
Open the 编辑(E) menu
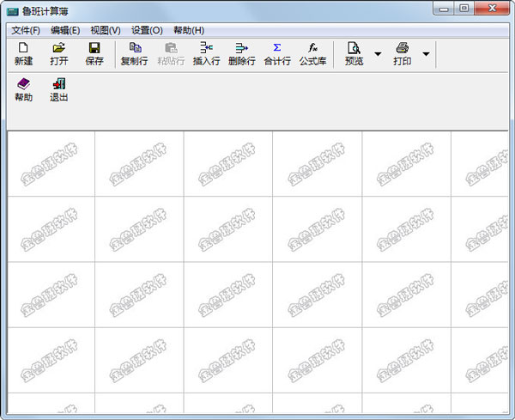point(65,31)
